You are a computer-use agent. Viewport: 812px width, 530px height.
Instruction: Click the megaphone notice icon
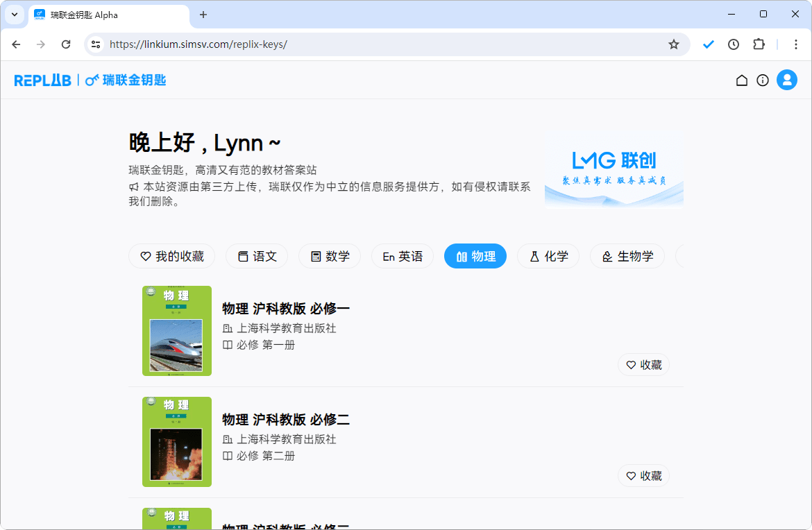(134, 187)
